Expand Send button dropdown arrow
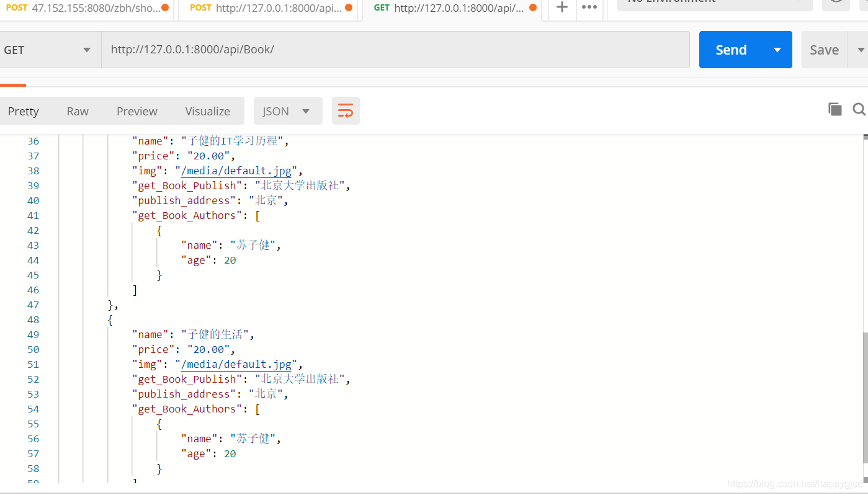The height and width of the screenshot is (495, 868). tap(777, 50)
